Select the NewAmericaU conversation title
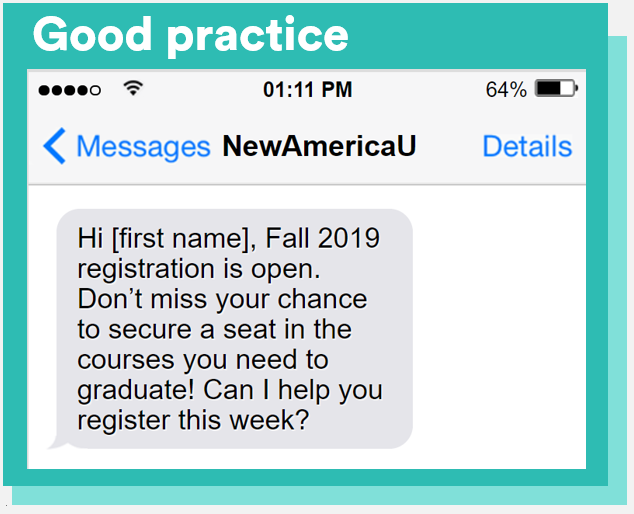Viewport: 634px width, 514px height. click(319, 147)
